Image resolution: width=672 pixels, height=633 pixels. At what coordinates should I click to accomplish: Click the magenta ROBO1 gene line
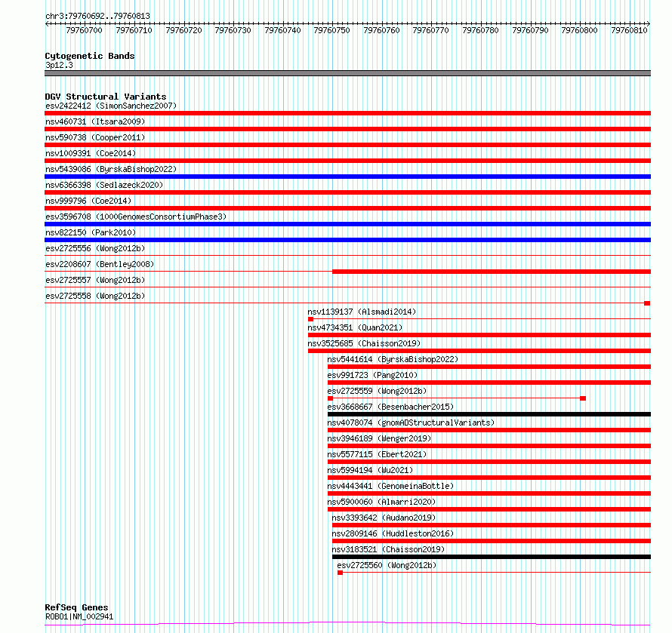point(347,624)
